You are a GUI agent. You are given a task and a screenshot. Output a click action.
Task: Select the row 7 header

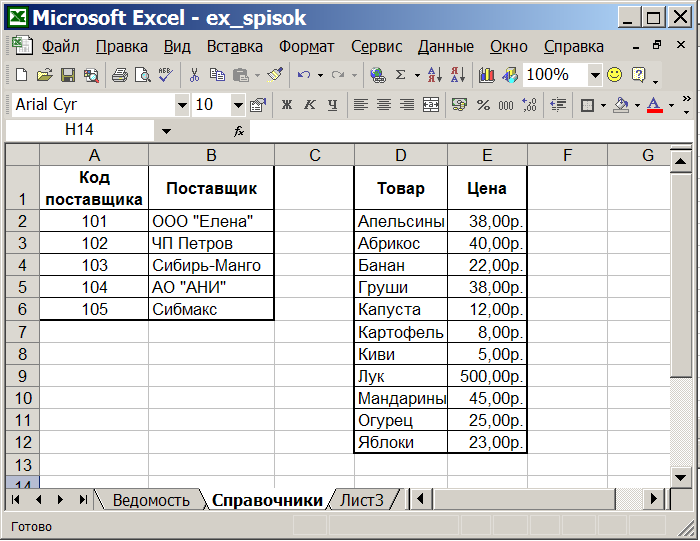click(x=22, y=332)
